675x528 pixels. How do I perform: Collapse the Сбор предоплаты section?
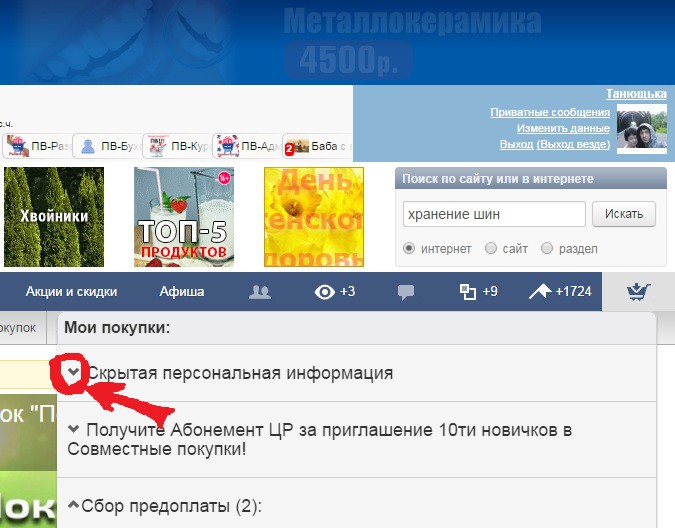[73, 506]
